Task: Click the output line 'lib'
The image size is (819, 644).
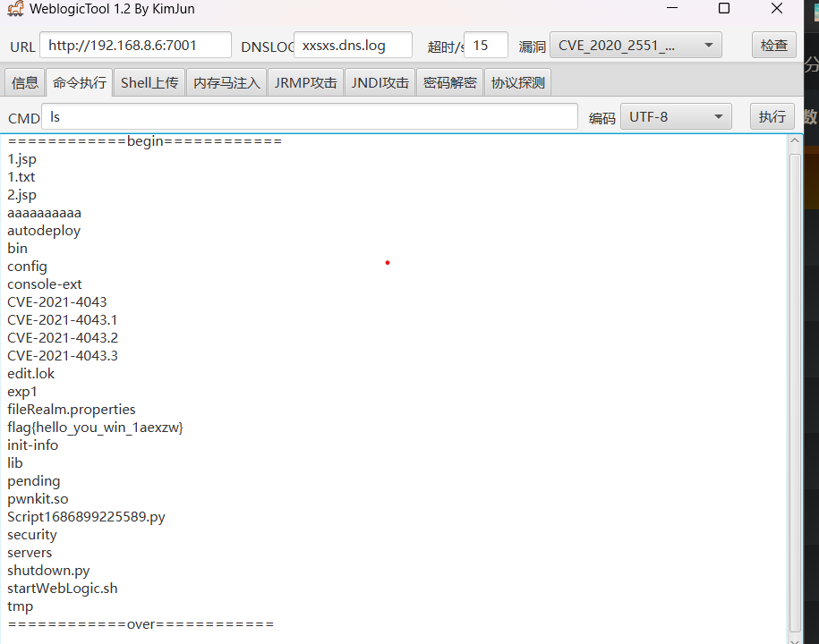Action: (15, 463)
